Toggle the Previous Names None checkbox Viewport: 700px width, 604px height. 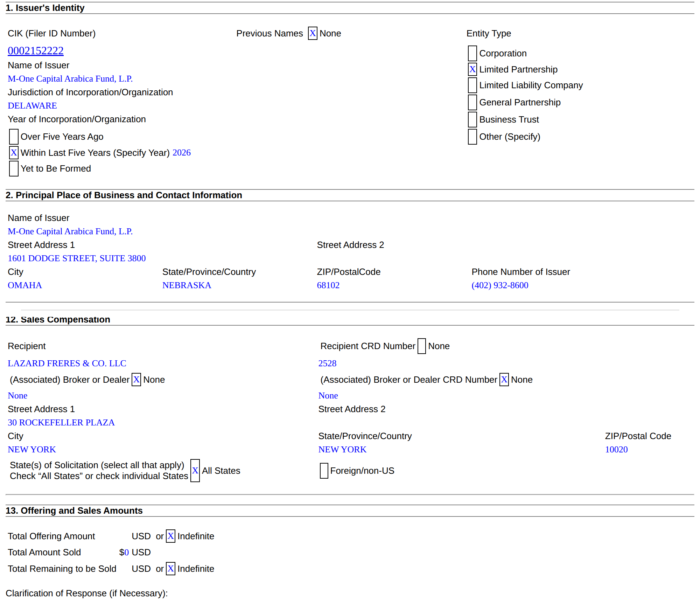[x=313, y=33]
